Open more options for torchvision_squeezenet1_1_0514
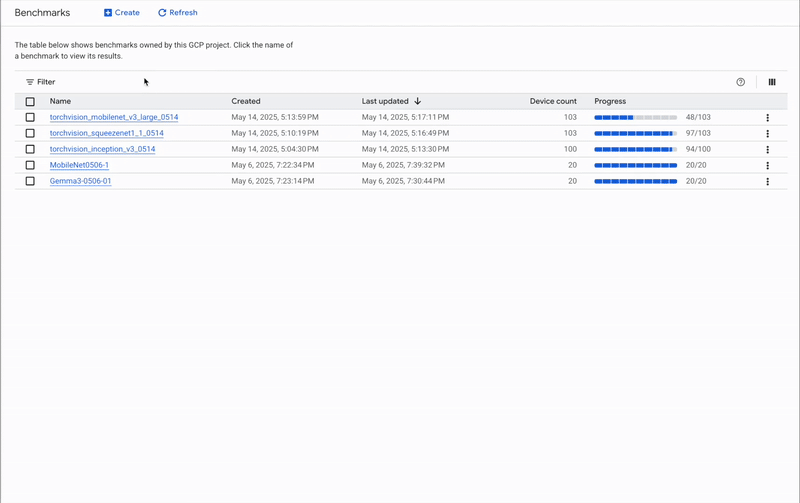The width and height of the screenshot is (800, 503). [x=768, y=134]
